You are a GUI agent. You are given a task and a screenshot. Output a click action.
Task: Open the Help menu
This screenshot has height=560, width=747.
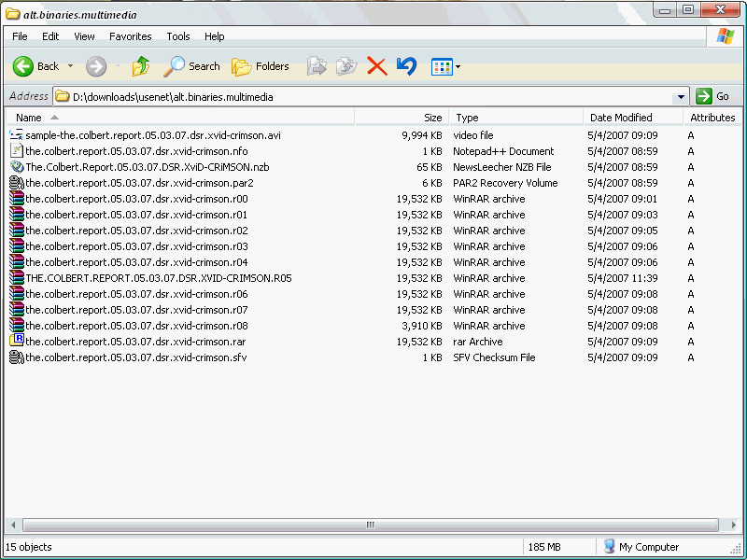click(215, 36)
